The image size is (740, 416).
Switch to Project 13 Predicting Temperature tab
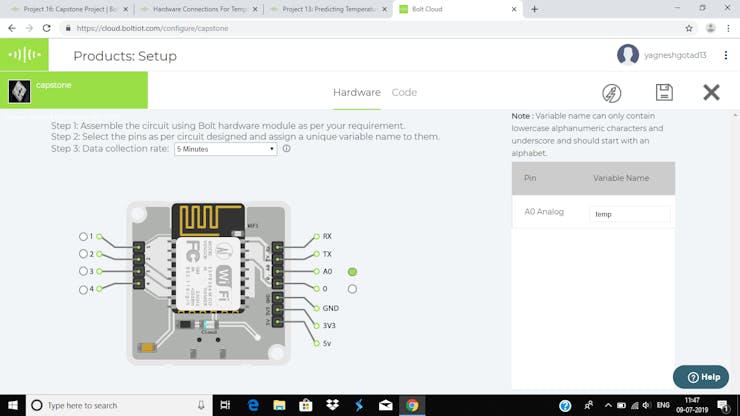tap(329, 9)
